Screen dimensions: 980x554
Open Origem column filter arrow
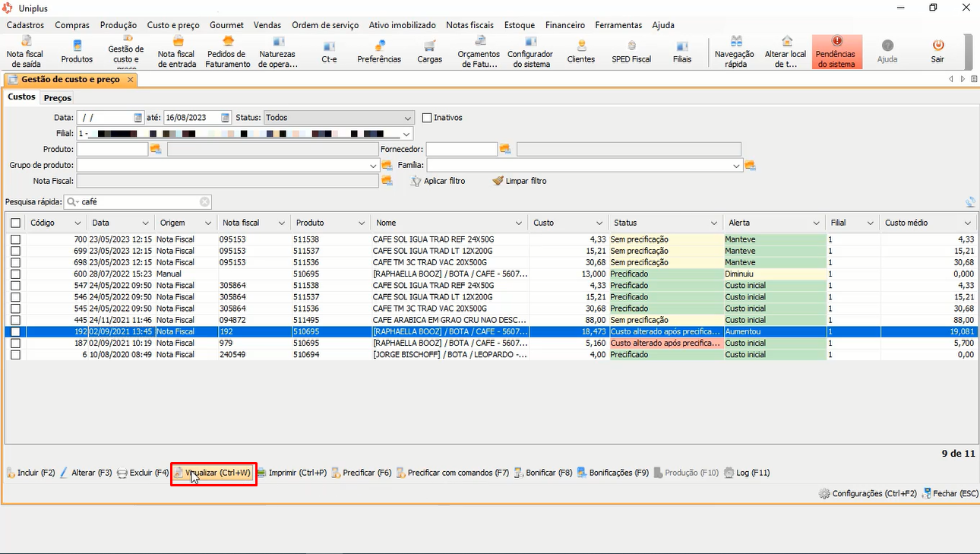pyautogui.click(x=208, y=223)
